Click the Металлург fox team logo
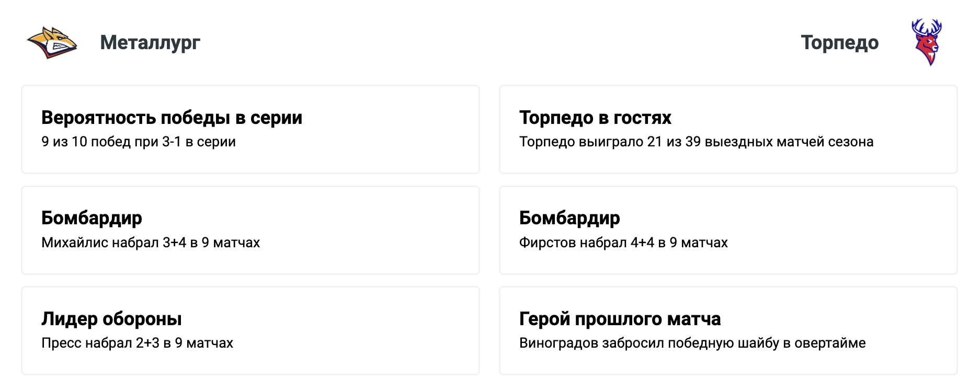Screen dimensions: 980x390 (52, 43)
